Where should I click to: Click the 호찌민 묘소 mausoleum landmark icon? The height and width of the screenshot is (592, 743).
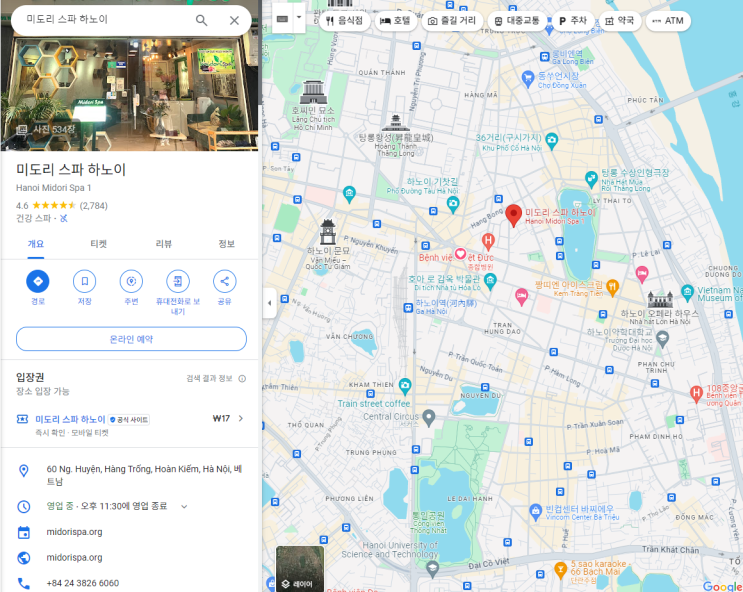[313, 92]
